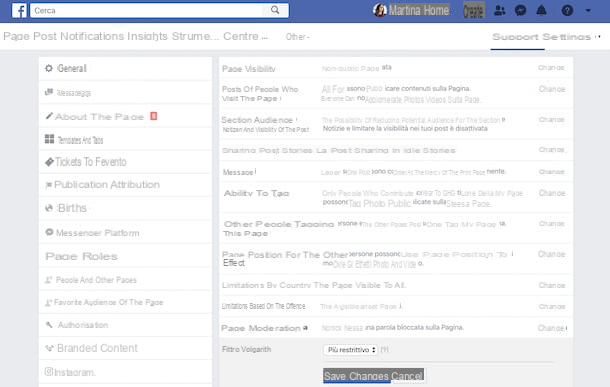Click Templates And Tabs grid icon

point(49,139)
